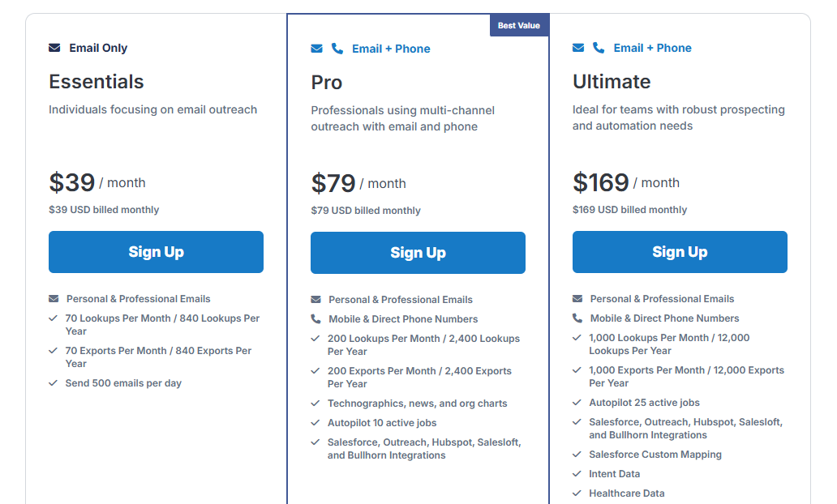Viewport: 837px width, 504px height.
Task: Click Personal & Professional Emails icon in Ultimate
Action: pyautogui.click(x=577, y=299)
